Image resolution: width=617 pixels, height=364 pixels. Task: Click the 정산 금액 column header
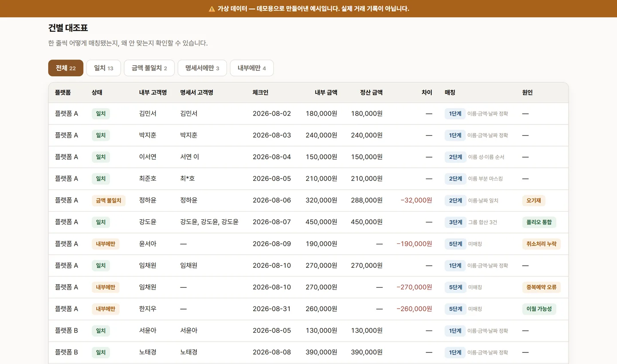point(371,92)
